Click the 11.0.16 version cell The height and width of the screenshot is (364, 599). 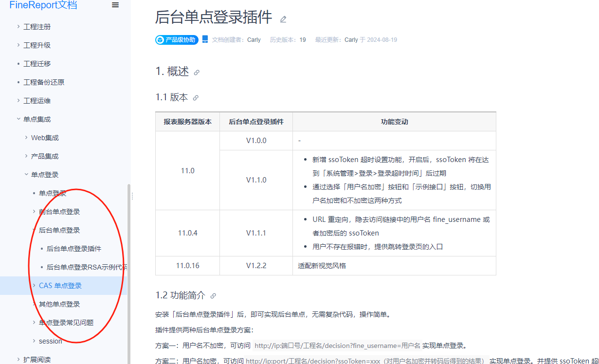187,266
